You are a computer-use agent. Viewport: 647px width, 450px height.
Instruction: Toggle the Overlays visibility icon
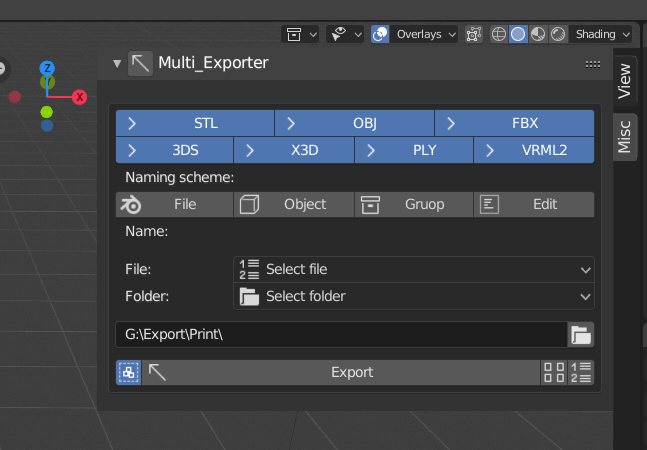381,34
